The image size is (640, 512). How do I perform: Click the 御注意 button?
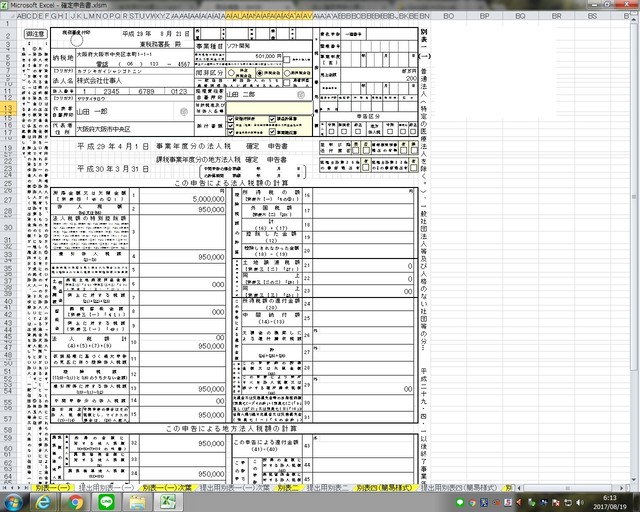click(35, 34)
